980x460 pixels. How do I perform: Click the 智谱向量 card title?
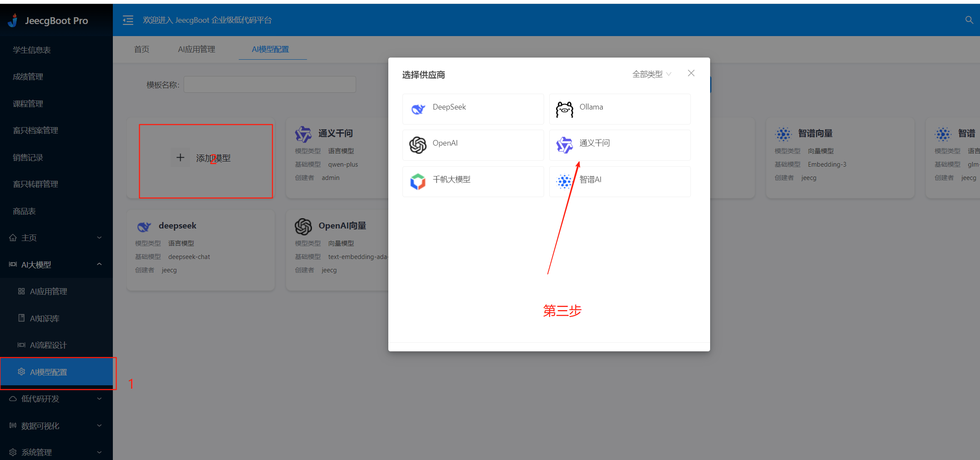coord(815,133)
